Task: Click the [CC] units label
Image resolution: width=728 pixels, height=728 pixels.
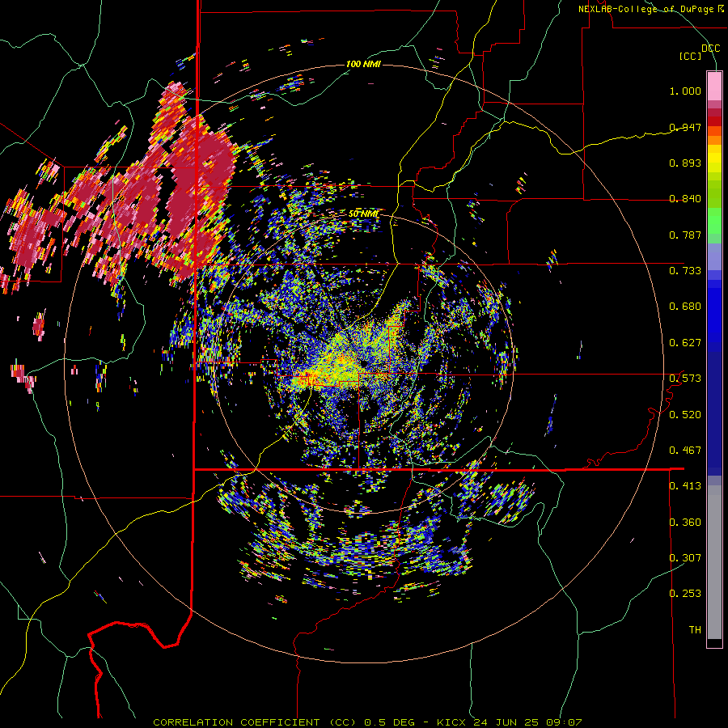Action: pyautogui.click(x=691, y=56)
